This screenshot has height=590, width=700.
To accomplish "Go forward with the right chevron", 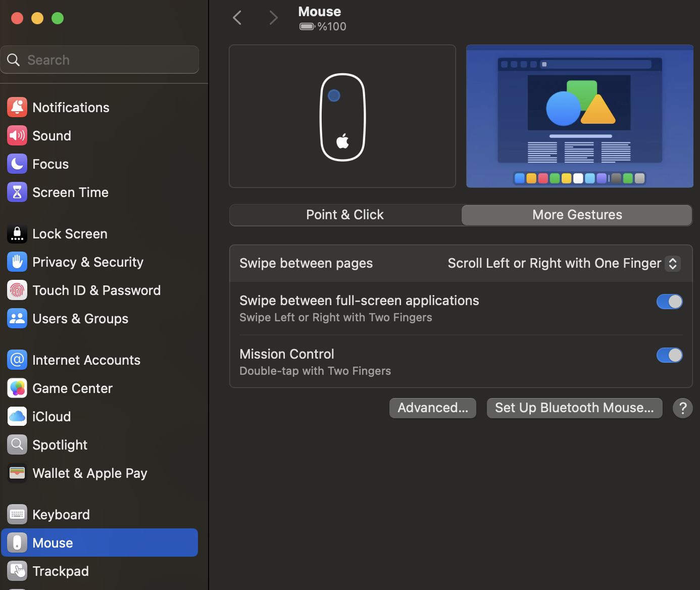I will click(x=273, y=18).
